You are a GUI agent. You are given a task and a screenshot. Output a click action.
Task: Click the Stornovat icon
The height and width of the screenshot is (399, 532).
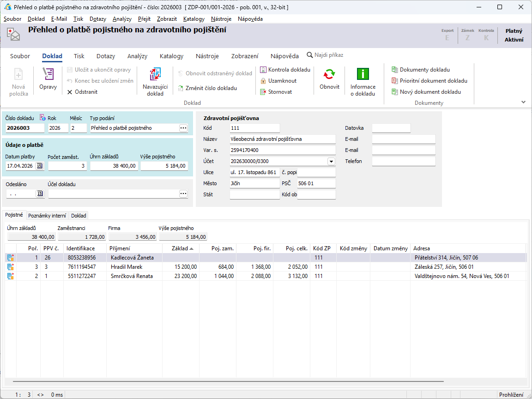[x=263, y=91]
